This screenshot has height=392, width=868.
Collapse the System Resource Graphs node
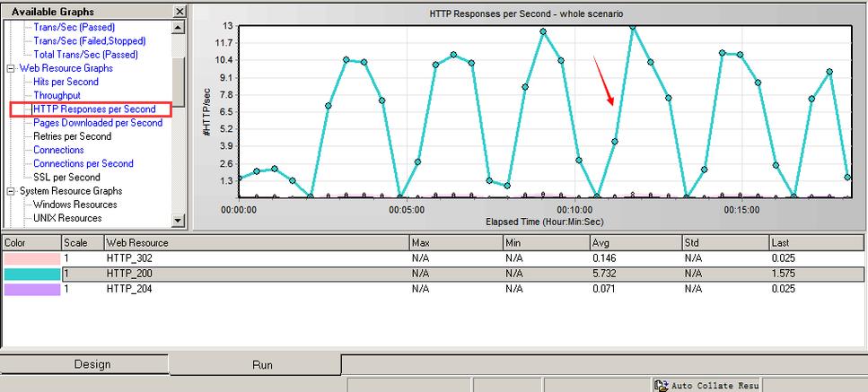coord(11,191)
